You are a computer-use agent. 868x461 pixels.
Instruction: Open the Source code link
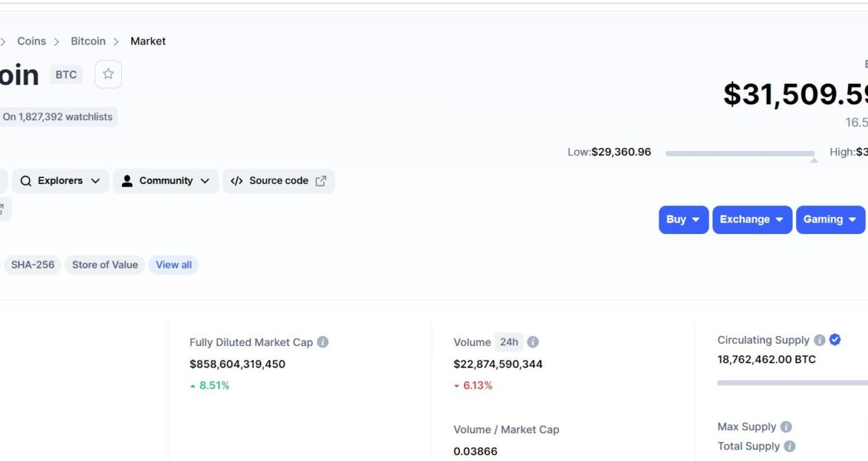tap(278, 181)
